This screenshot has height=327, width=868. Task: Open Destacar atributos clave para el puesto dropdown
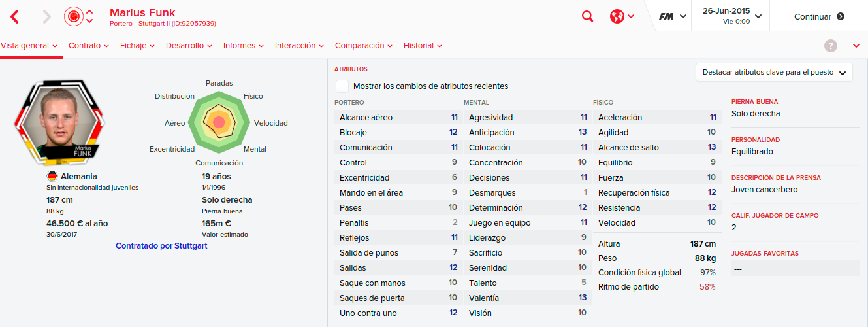point(774,73)
